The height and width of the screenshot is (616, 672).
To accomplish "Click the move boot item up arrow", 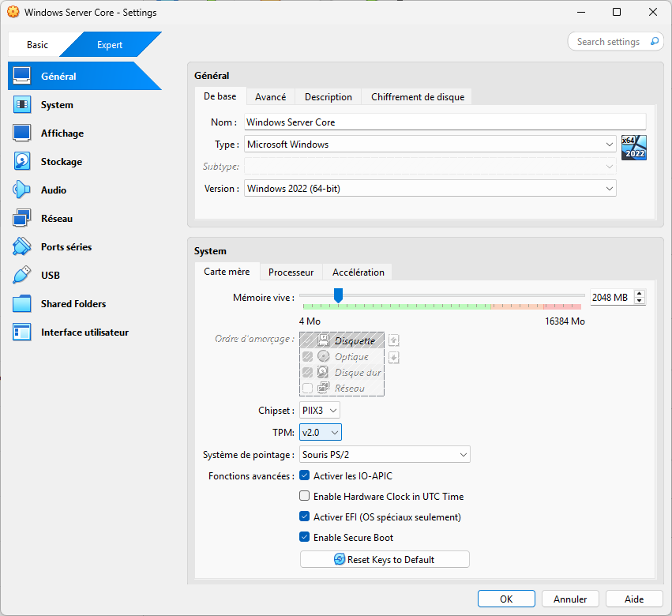I will [393, 340].
